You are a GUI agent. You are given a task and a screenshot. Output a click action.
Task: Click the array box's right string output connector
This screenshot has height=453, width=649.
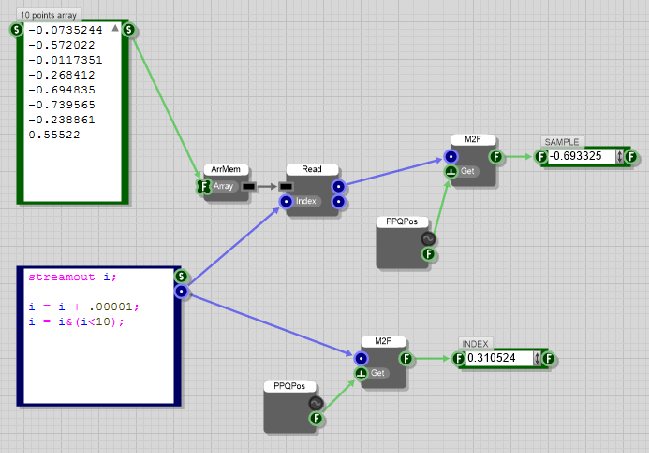coord(131,30)
